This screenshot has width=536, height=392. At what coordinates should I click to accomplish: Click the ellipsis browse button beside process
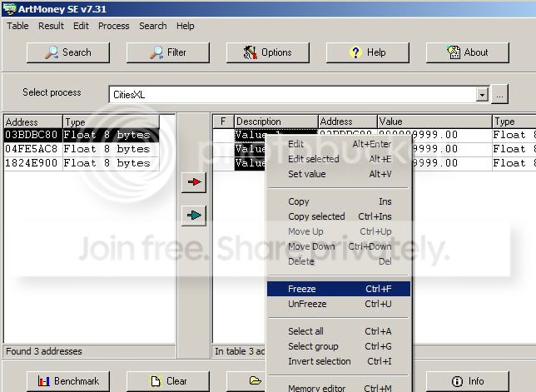pos(499,94)
